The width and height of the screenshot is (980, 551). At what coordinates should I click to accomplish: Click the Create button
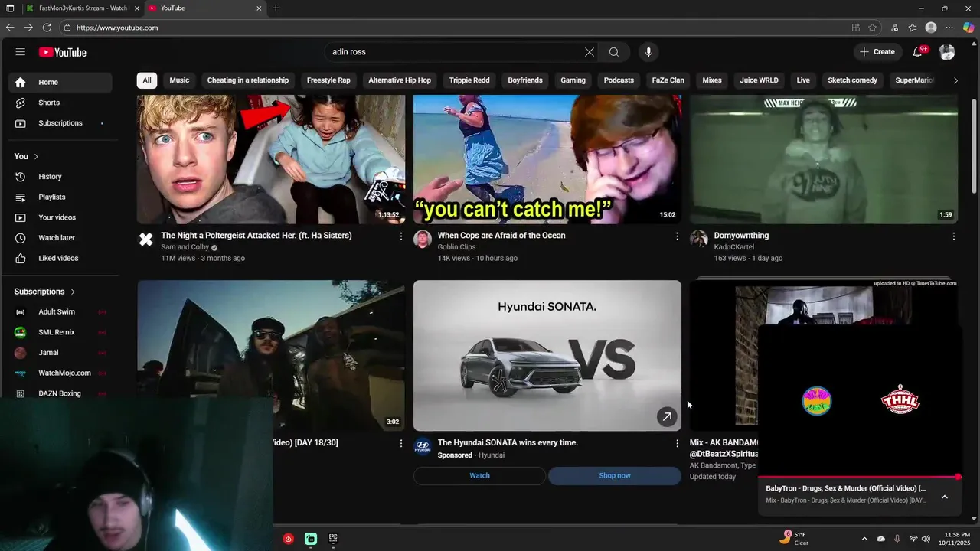click(x=877, y=52)
